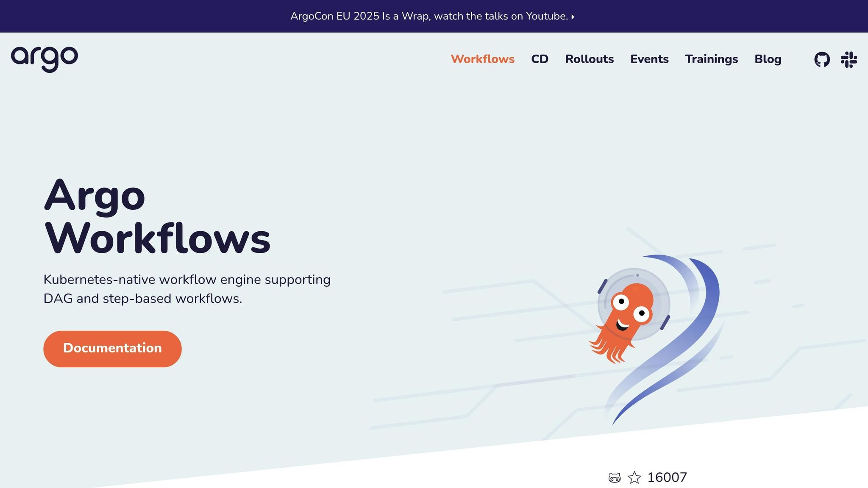Switch to the CD section
Viewport: 868px width, 488px height.
pyautogui.click(x=540, y=59)
